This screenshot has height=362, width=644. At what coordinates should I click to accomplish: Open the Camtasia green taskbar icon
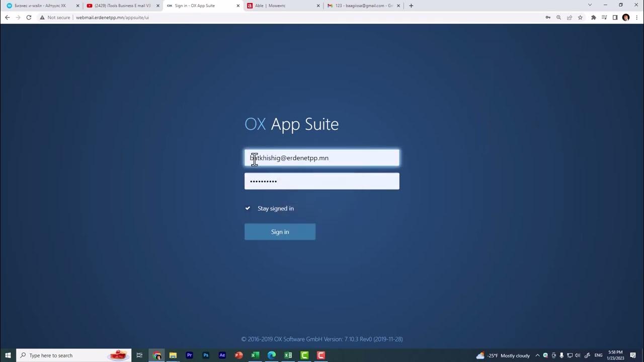click(304, 355)
